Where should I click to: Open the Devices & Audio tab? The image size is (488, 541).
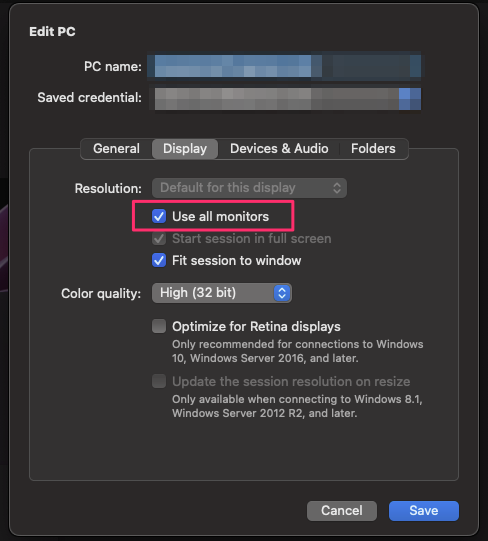coord(279,149)
